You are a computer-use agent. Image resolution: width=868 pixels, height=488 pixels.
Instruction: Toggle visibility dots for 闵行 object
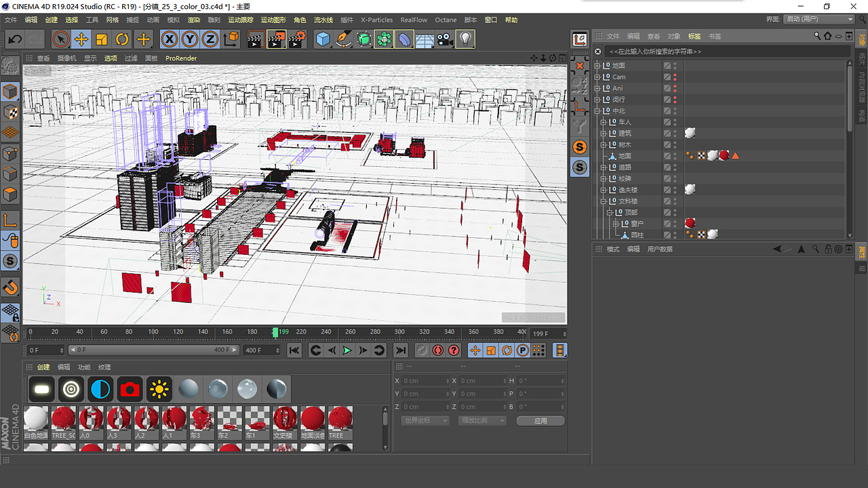tap(675, 100)
